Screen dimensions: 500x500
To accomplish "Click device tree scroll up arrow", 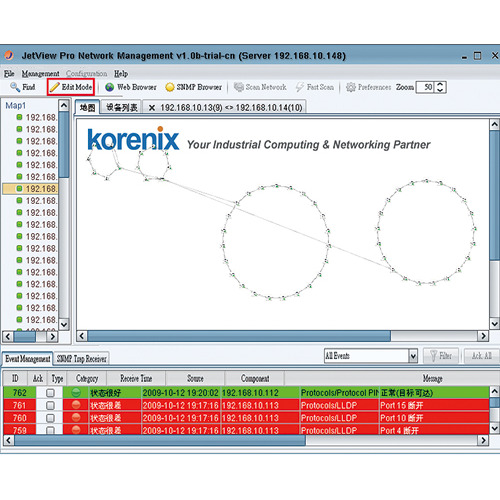I will [64, 106].
